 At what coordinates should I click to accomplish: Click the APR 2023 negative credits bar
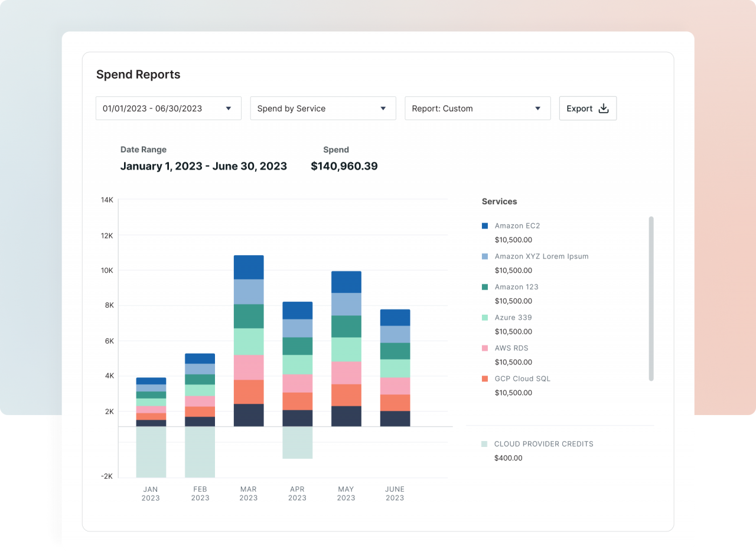click(297, 442)
